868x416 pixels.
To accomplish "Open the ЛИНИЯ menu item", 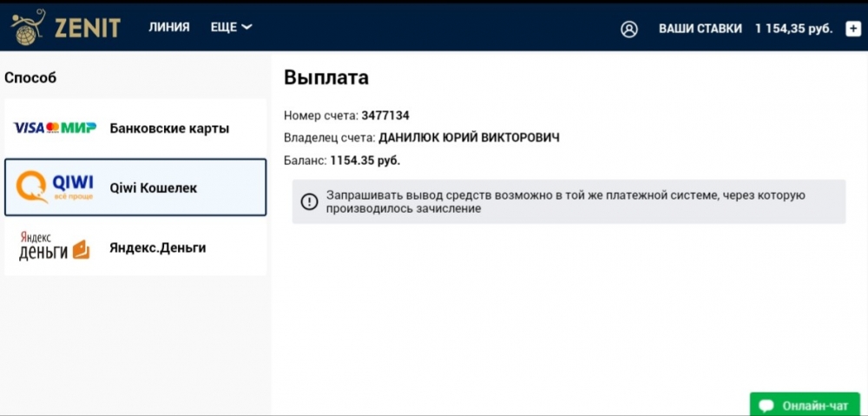I will click(x=168, y=28).
